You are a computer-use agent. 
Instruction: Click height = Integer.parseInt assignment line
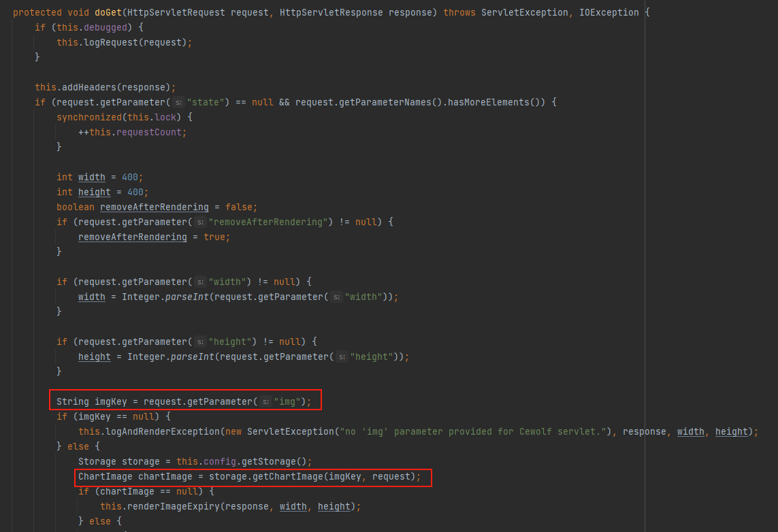(244, 356)
